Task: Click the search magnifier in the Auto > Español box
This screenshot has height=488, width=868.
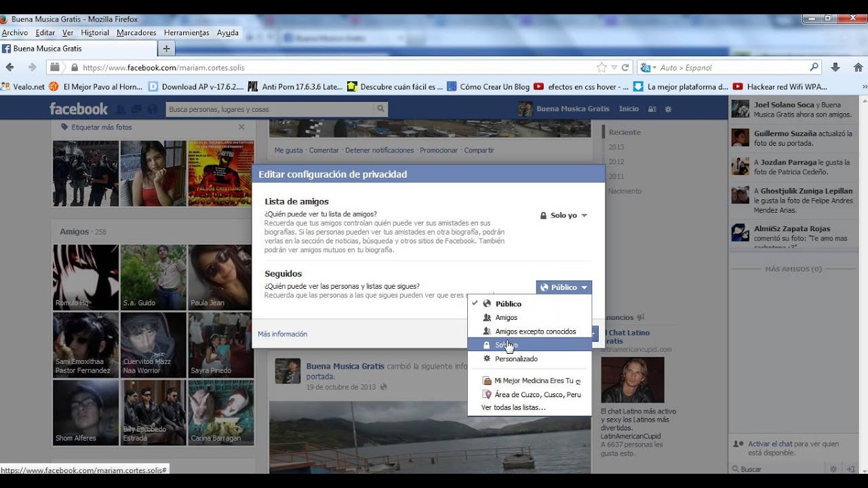Action: pos(814,67)
